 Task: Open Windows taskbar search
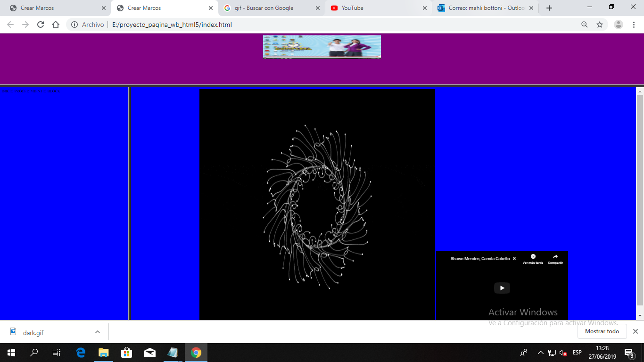point(34,353)
